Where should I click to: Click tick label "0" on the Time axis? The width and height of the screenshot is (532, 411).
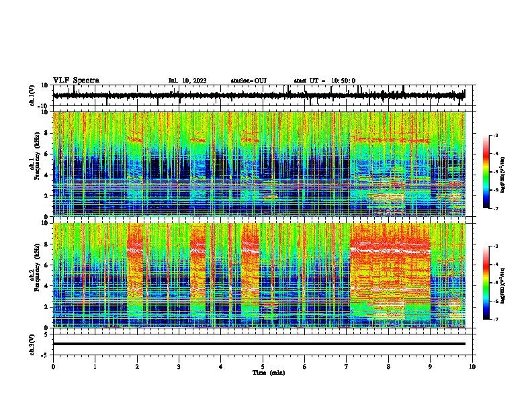coord(53,367)
